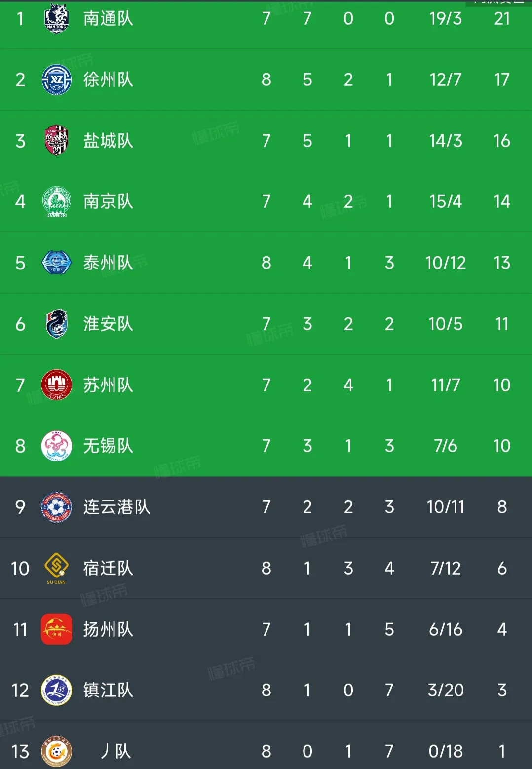532x769 pixels.
Task: Tap the 镇江队 team name
Action: pos(108,690)
